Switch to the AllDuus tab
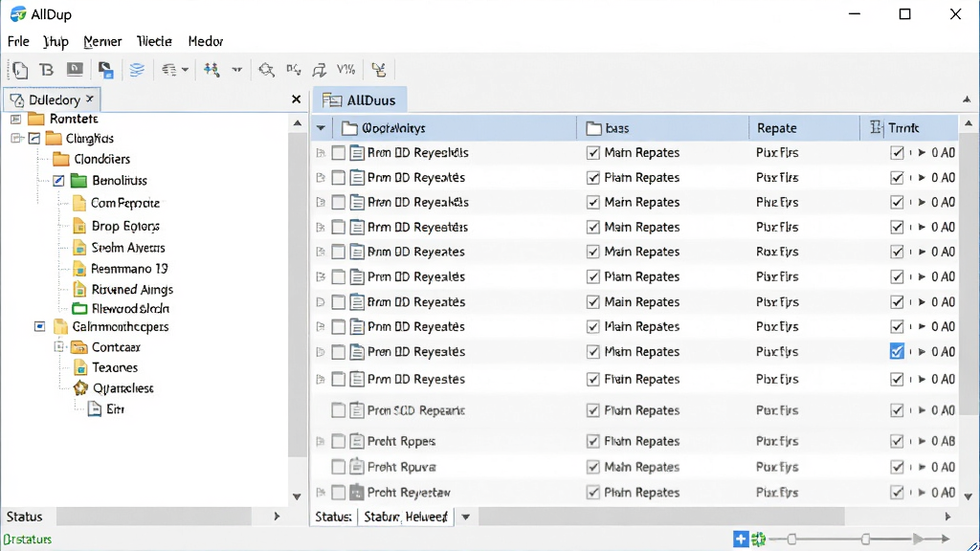 (x=360, y=99)
